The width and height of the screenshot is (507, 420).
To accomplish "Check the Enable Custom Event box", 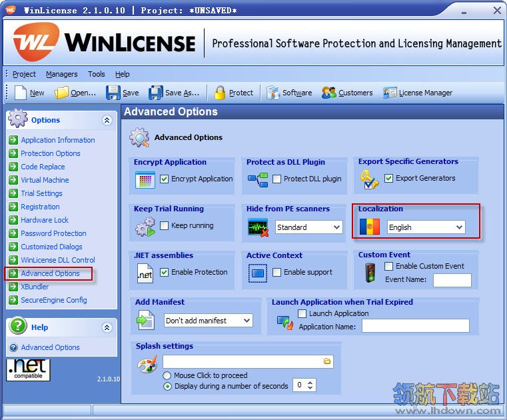I will point(388,266).
